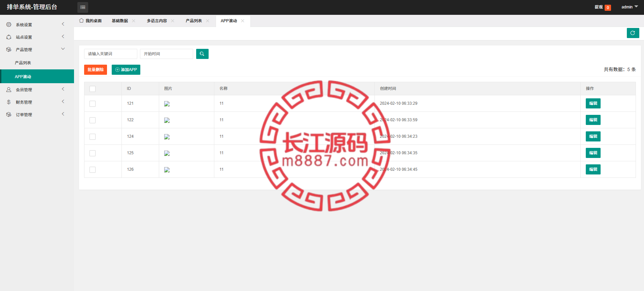The height and width of the screenshot is (291, 644).
Task: Click the 添加APP button
Action: tap(126, 70)
